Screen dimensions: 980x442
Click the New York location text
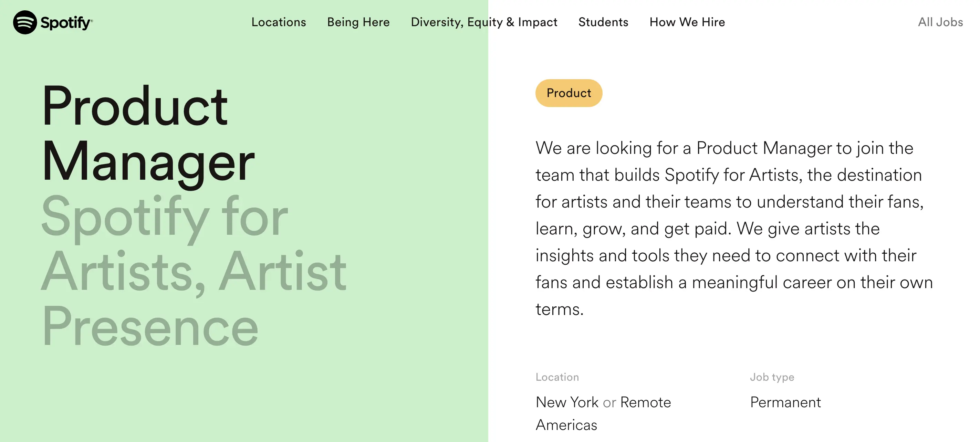tap(567, 402)
